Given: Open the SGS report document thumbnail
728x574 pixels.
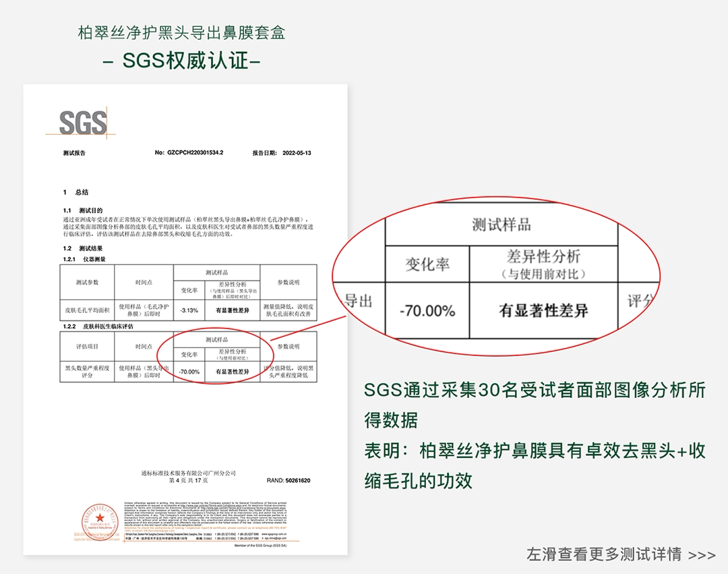Looking at the screenshot, I should [x=185, y=320].
